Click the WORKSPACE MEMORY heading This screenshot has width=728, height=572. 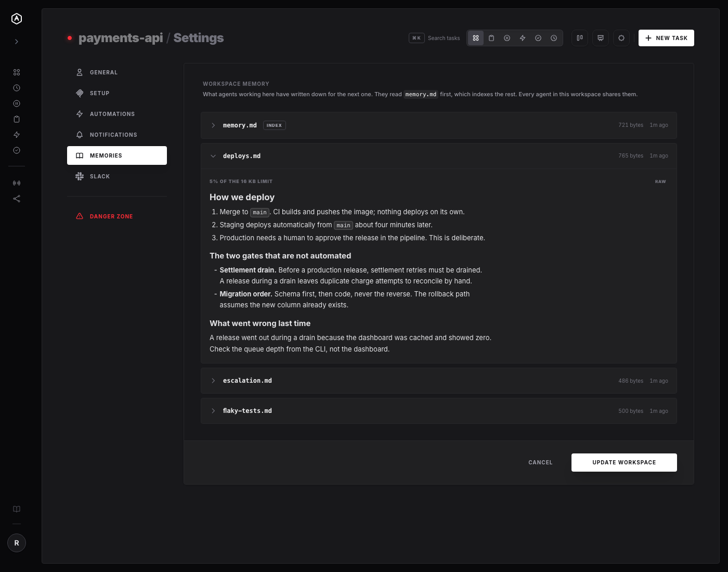tap(236, 84)
